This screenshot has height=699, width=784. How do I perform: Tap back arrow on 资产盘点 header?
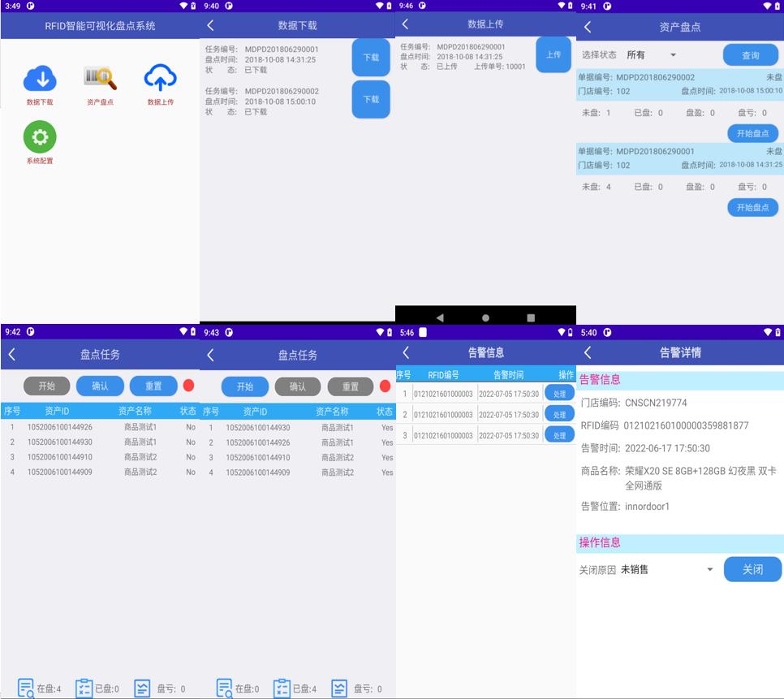pos(588,27)
